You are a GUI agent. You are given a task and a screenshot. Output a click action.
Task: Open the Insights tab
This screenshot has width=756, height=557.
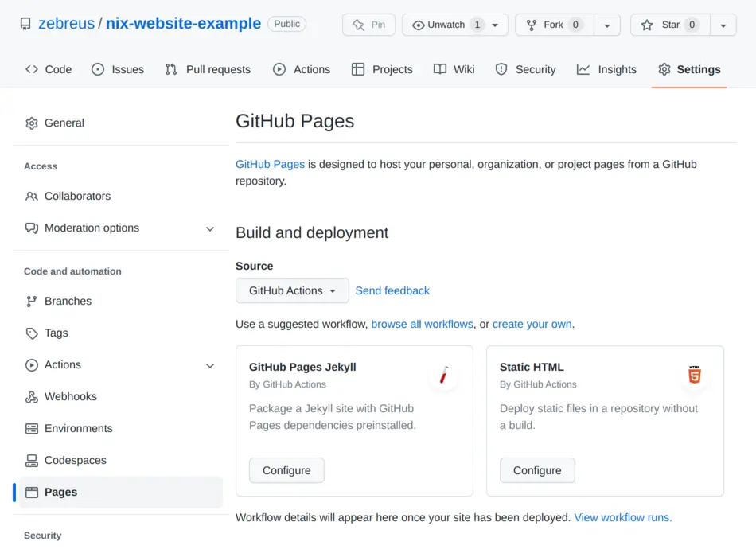(606, 69)
